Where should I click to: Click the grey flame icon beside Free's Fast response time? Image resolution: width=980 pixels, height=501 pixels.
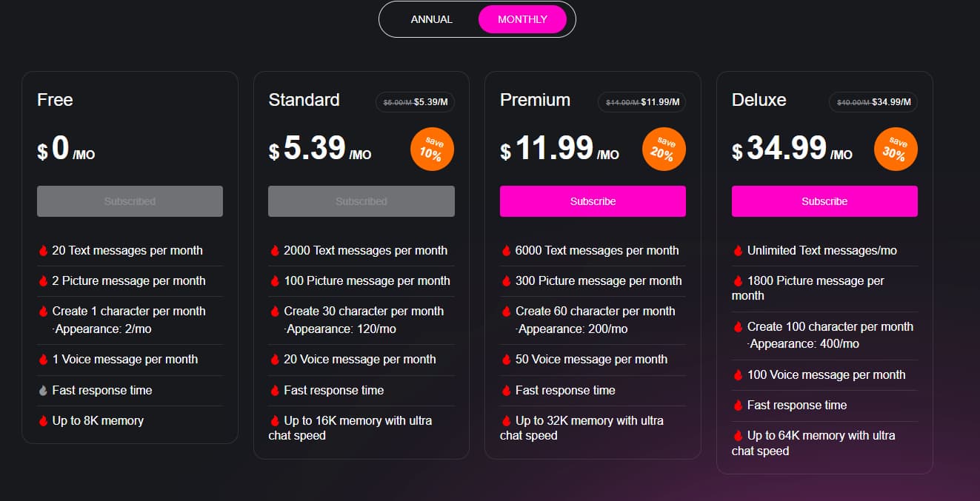(x=43, y=390)
